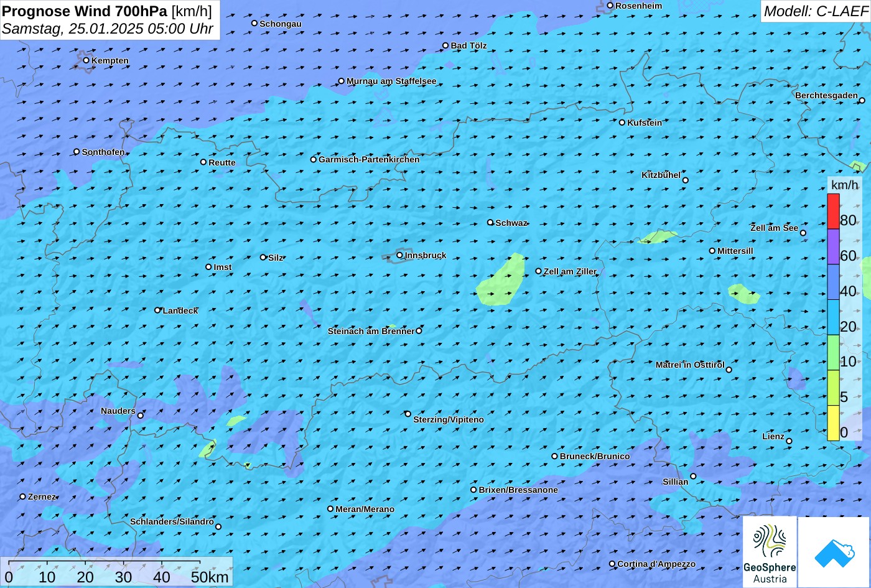Click the 'Garmisch-Partenkirchen' label
871x588 pixels.
click(x=369, y=159)
